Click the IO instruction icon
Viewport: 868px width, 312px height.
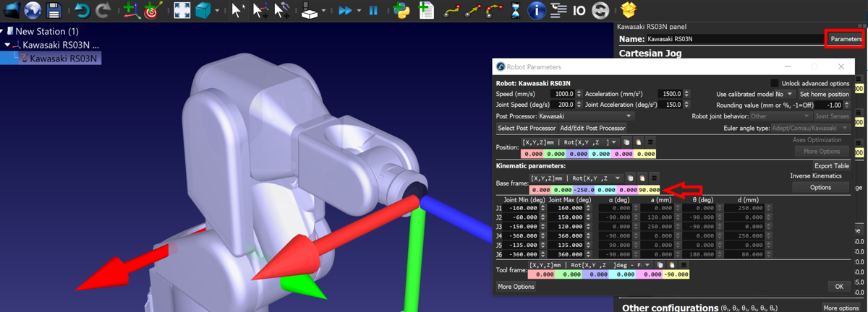pyautogui.click(x=579, y=11)
